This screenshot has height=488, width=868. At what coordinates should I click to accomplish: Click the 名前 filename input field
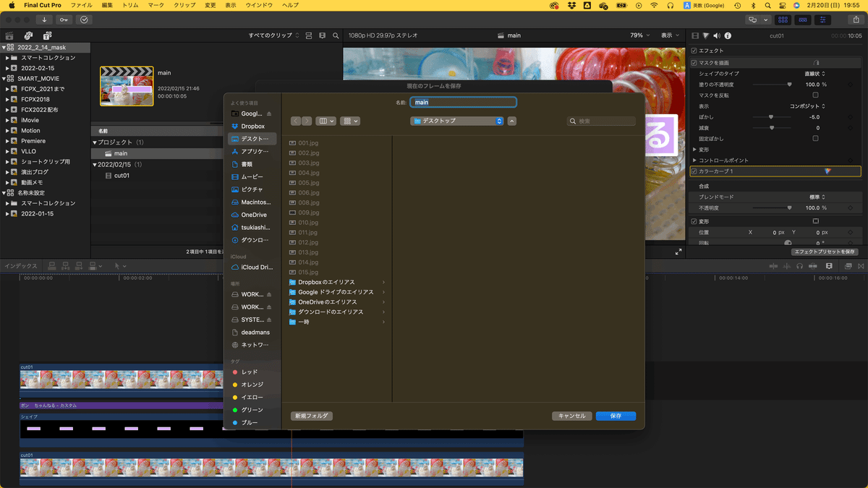pos(463,103)
